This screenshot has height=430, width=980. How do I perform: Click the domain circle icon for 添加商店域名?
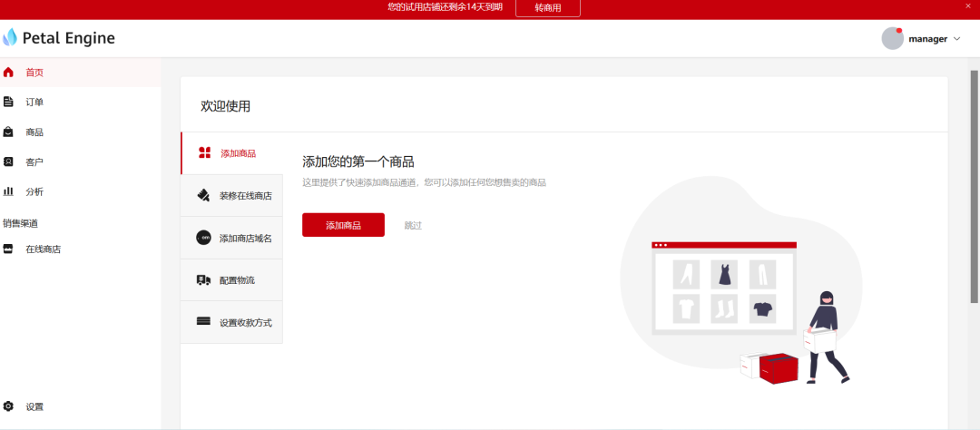click(203, 238)
